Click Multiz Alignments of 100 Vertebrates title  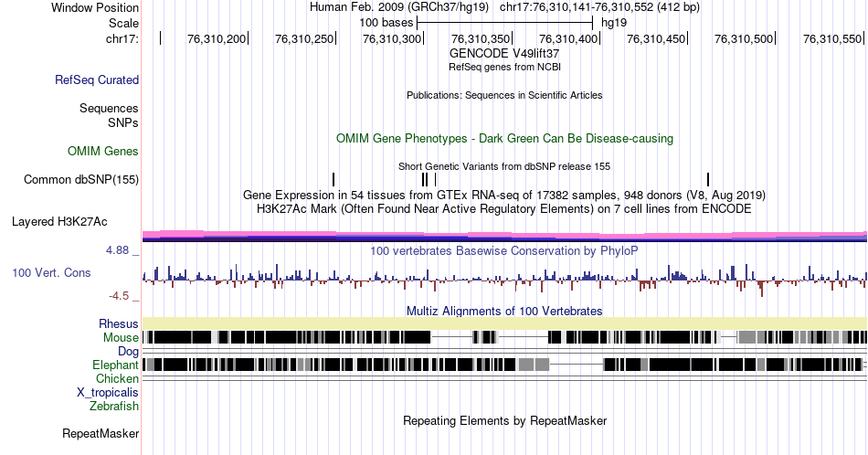point(504,311)
